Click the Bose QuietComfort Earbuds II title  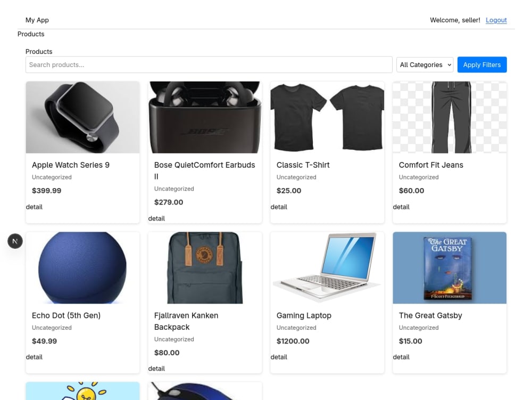tap(205, 170)
